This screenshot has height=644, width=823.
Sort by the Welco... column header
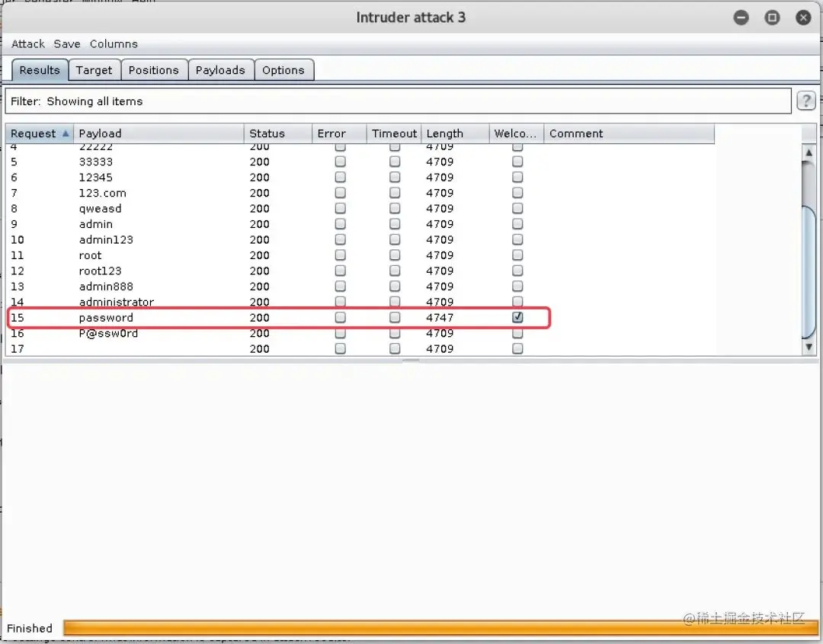(x=517, y=133)
